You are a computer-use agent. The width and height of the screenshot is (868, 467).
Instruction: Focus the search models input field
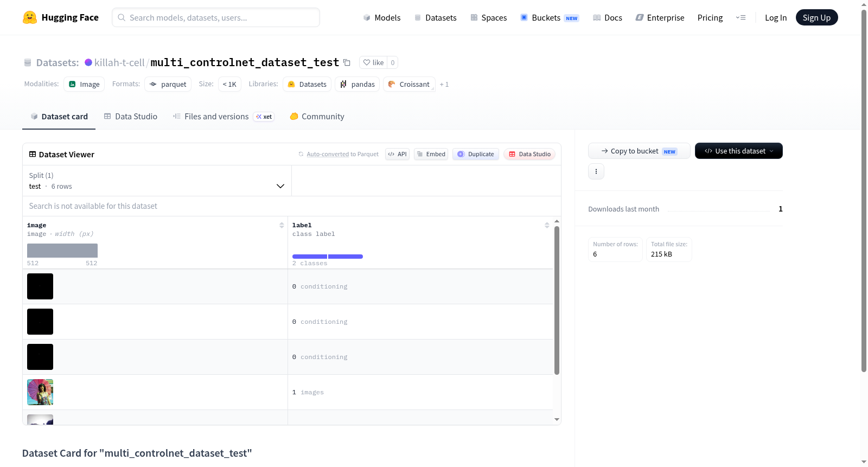click(216, 17)
